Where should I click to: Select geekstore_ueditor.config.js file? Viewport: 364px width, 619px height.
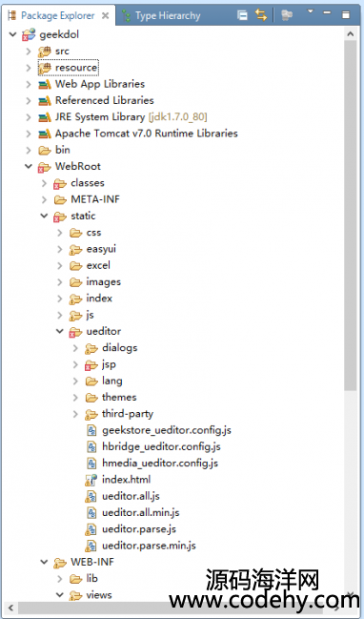[x=167, y=430]
